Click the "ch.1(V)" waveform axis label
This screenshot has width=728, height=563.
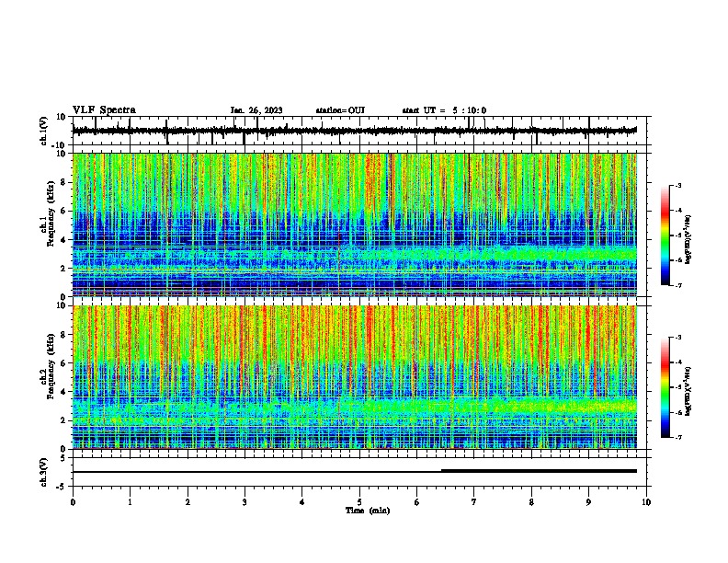[x=44, y=131]
